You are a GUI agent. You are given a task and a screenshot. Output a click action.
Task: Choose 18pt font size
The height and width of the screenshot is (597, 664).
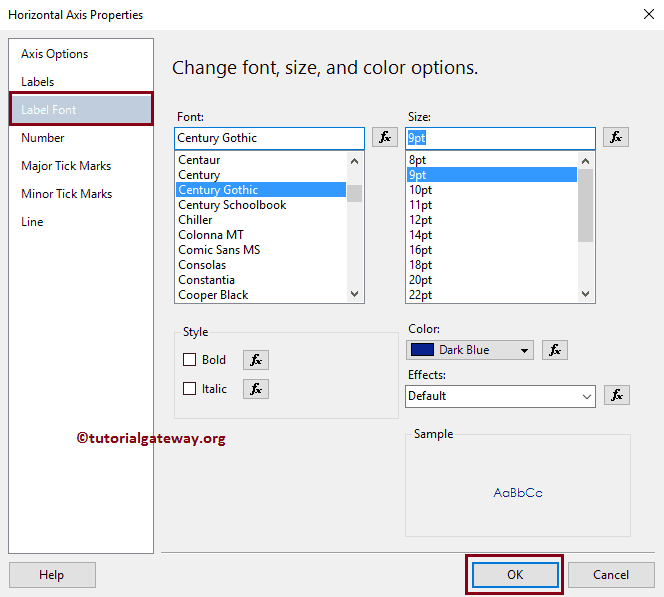tap(492, 265)
